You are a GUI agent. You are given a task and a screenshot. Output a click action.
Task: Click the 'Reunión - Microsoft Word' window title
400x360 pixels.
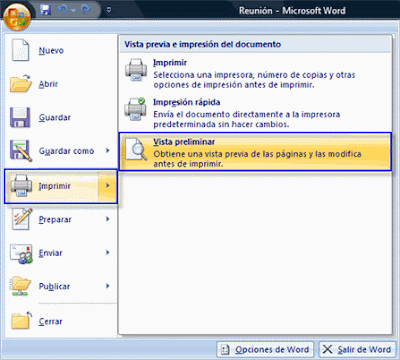[292, 11]
